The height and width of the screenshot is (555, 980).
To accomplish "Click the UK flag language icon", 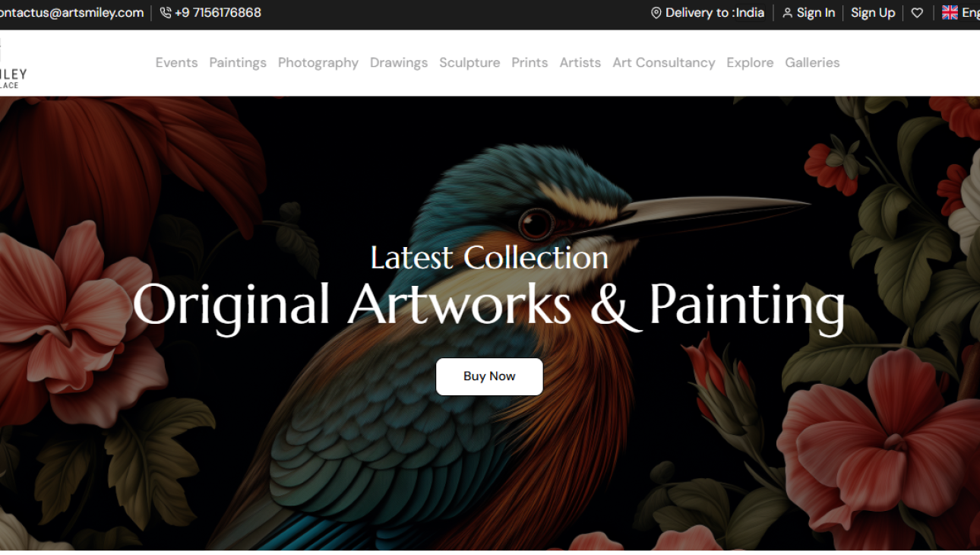I will tap(950, 13).
